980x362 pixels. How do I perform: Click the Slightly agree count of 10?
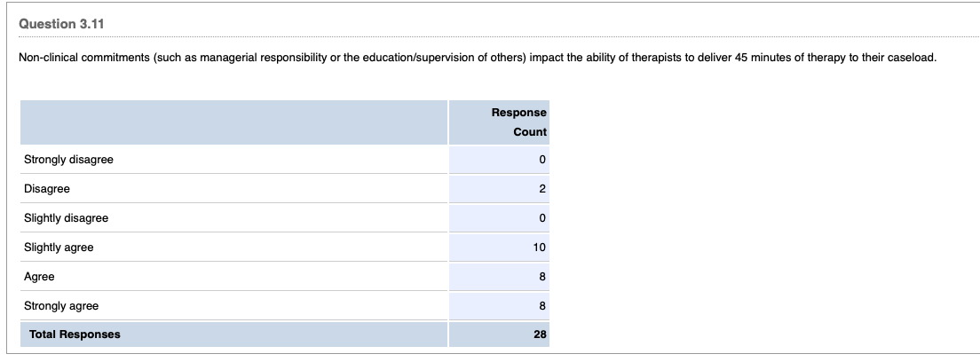tap(539, 248)
